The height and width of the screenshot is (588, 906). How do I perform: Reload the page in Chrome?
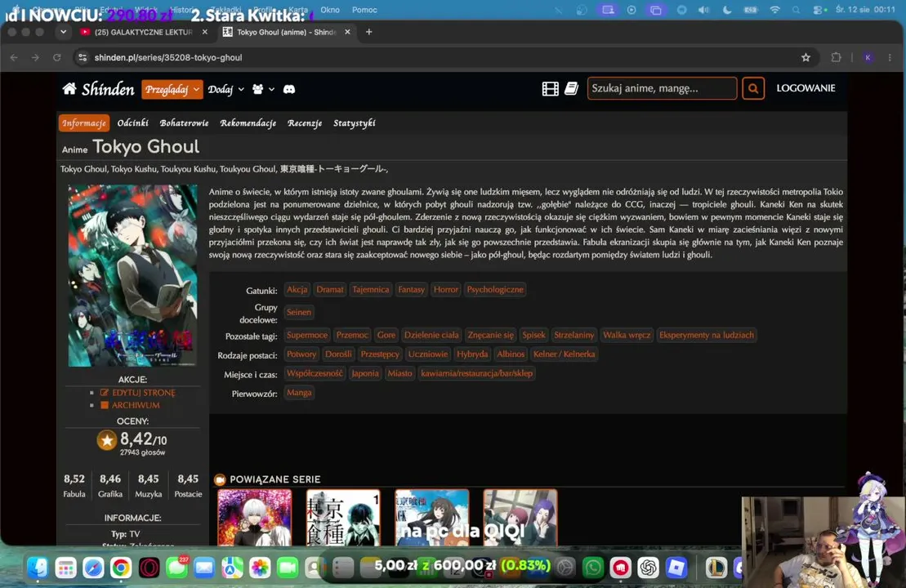(x=56, y=57)
